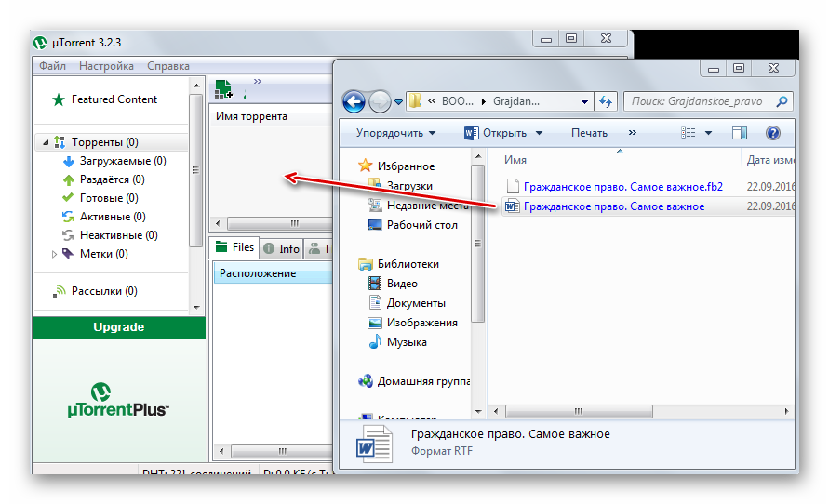829x504 pixels.
Task: Open the address bar history dropdown
Action: point(584,102)
